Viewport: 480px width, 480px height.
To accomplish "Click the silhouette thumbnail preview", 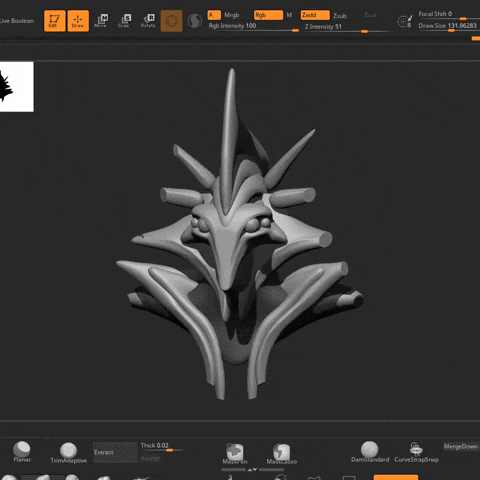I will point(17,87).
